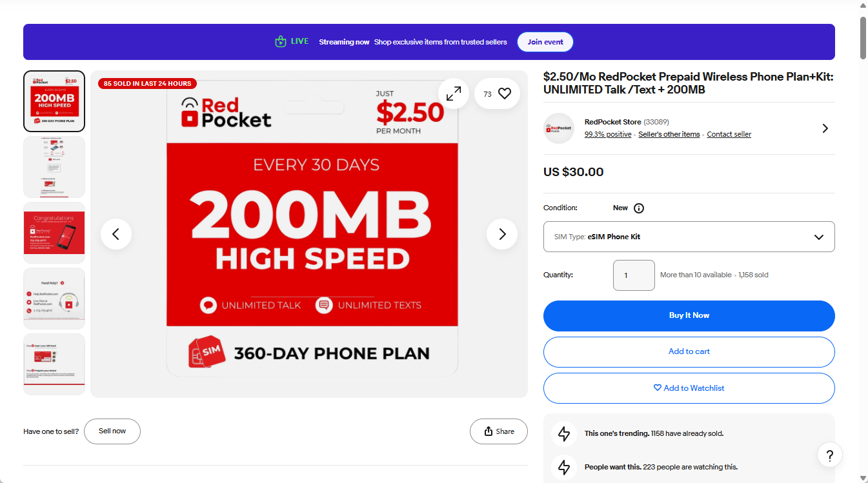Click the Contact seller link
This screenshot has height=483, width=868.
pyautogui.click(x=729, y=135)
